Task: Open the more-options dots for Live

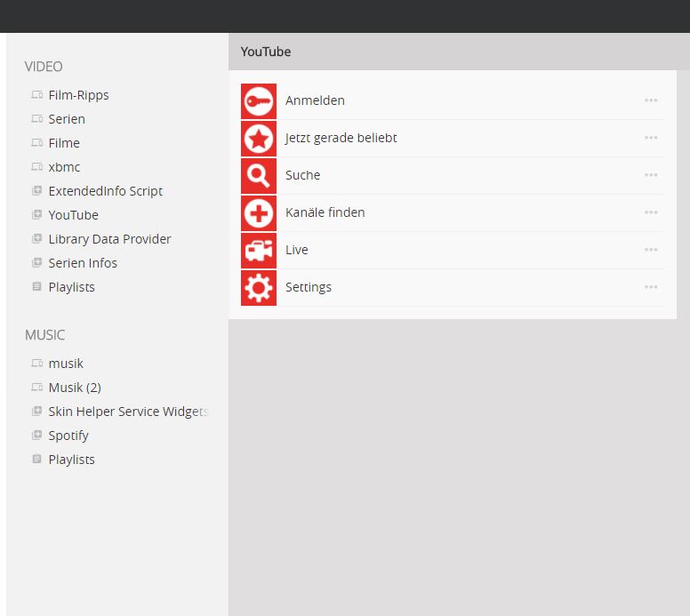Action: point(651,250)
